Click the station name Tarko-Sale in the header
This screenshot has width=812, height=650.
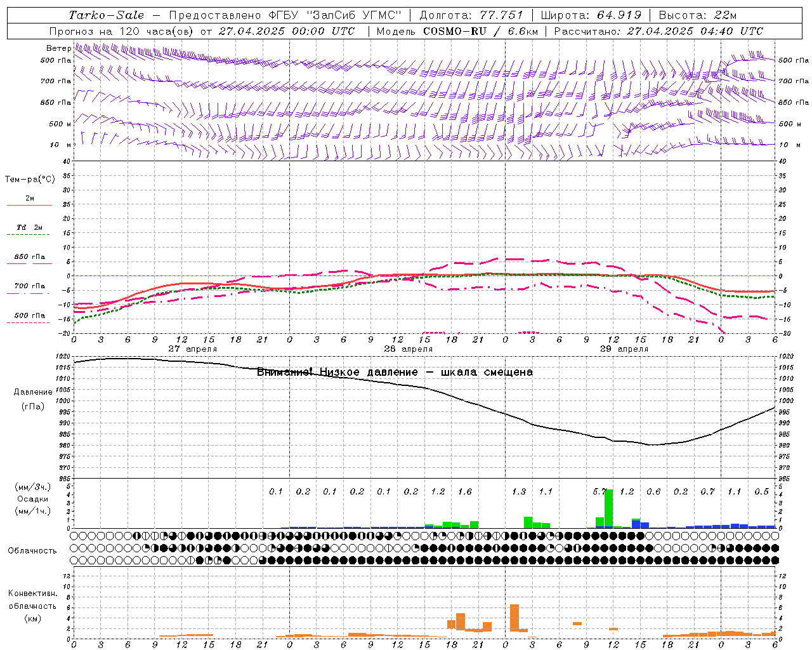[106, 15]
